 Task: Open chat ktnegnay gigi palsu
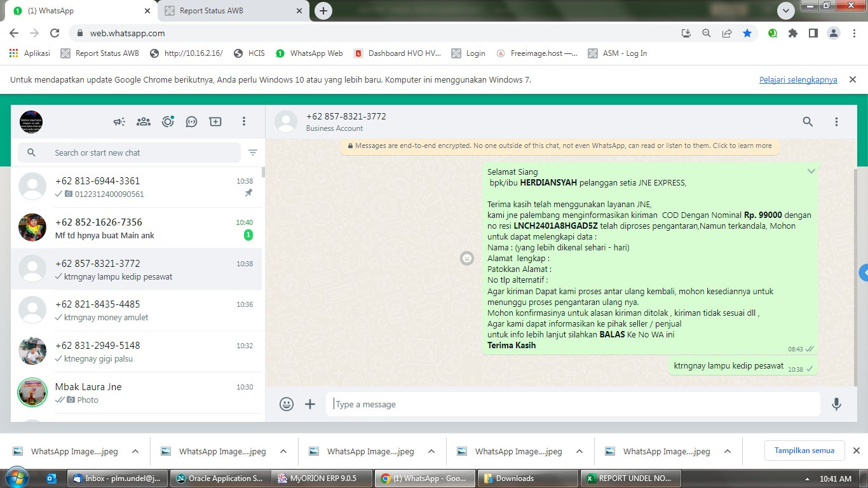point(137,351)
